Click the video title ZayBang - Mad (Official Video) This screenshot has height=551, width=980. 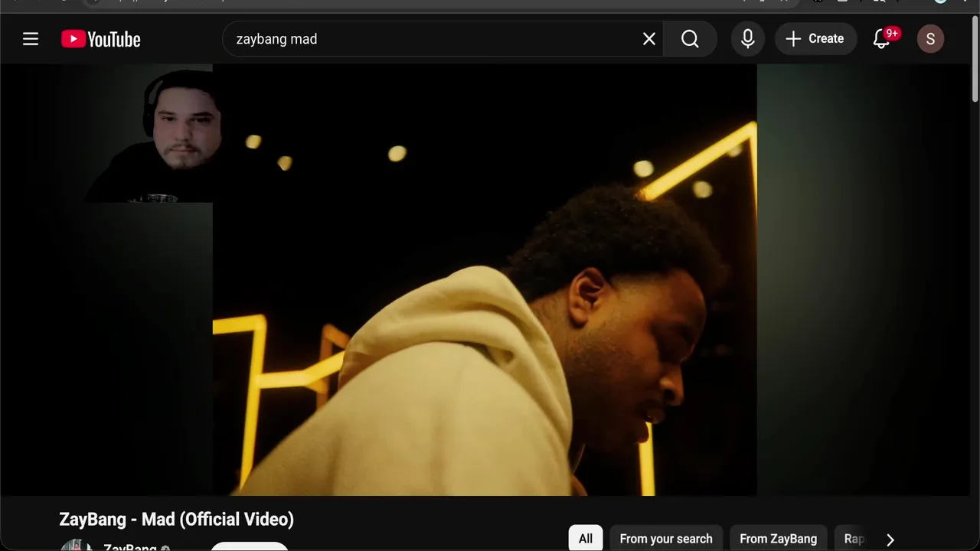click(x=177, y=520)
